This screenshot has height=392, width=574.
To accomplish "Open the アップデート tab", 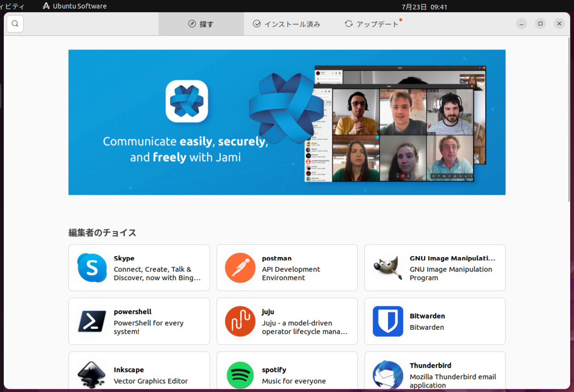I will click(x=372, y=24).
